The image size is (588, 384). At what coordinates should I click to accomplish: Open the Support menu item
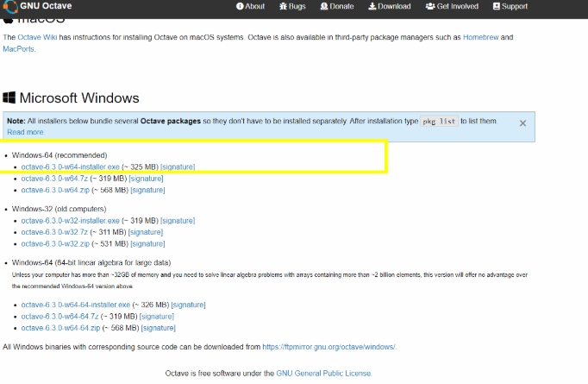[x=510, y=6]
